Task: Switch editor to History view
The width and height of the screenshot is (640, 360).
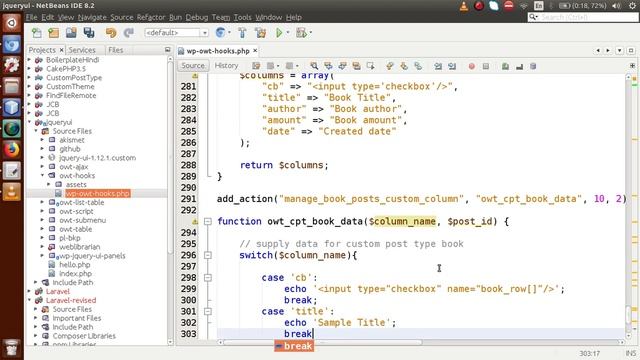Action: [x=226, y=66]
